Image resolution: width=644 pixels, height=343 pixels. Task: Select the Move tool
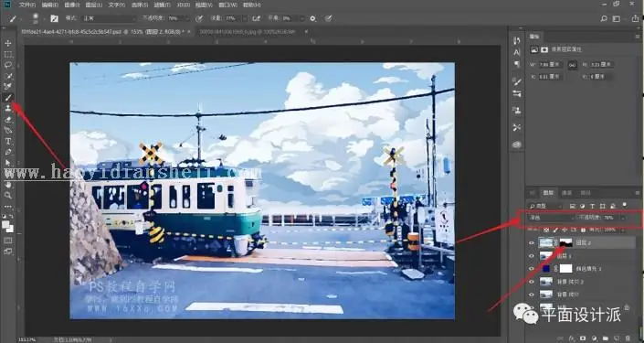point(8,43)
